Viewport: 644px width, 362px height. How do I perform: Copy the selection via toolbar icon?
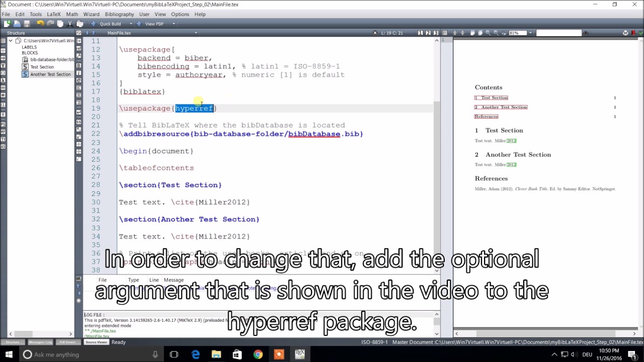(x=60, y=24)
